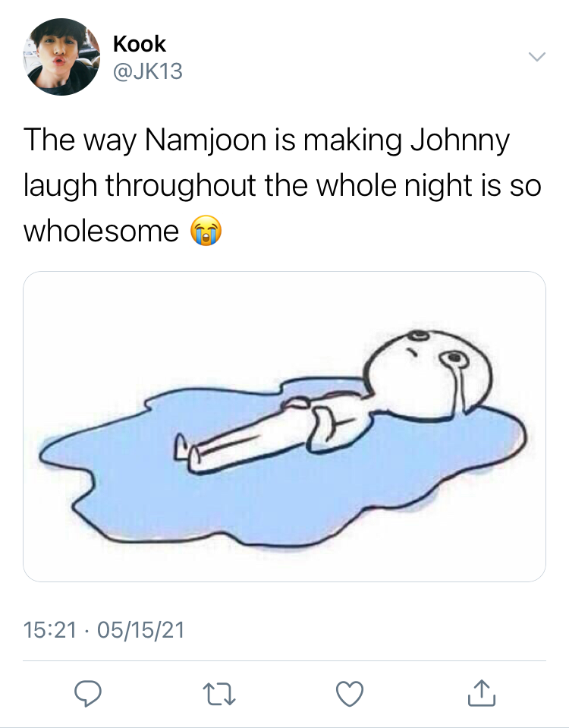
Task: Click the word wholesome in the tweet
Action: point(101,231)
